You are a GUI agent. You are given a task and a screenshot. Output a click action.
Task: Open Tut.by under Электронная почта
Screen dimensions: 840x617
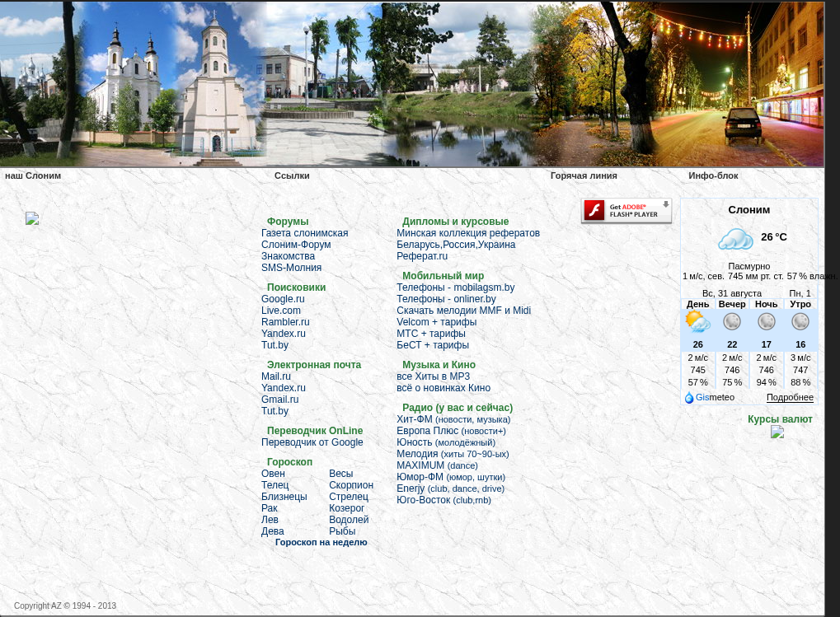pyautogui.click(x=275, y=411)
